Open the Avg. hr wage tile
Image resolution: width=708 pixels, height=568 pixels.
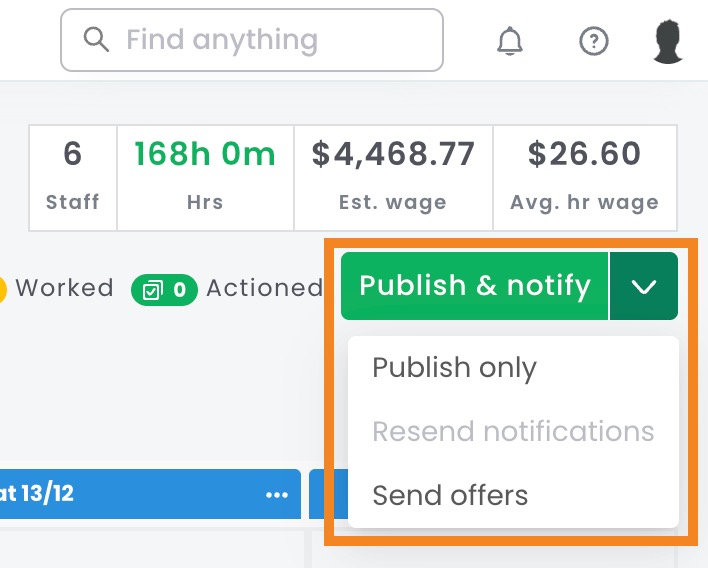[584, 177]
